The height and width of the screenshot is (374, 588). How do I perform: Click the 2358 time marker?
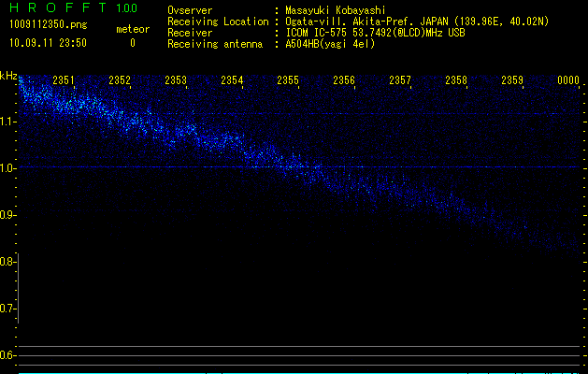coord(456,79)
